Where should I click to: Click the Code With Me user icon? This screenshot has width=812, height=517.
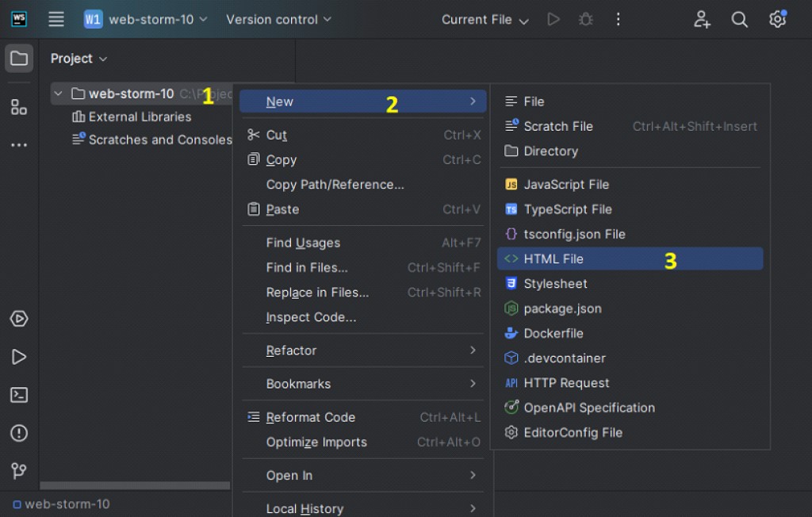pos(702,20)
